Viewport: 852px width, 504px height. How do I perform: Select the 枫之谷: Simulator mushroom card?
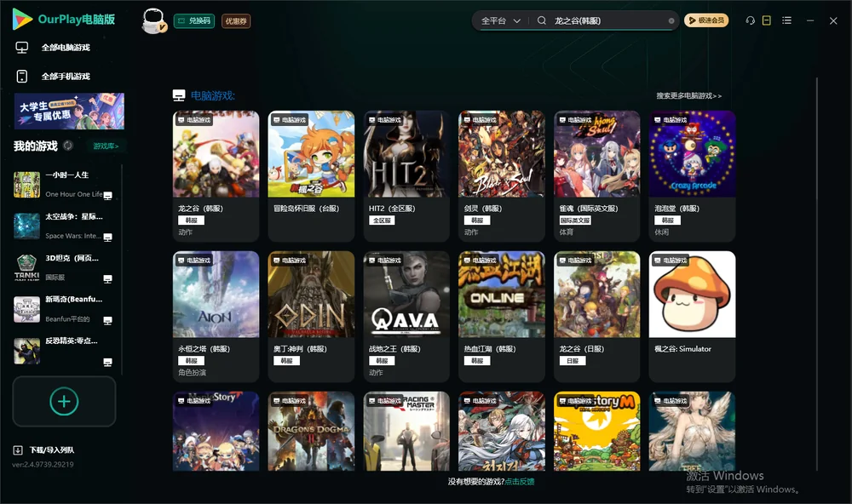(x=692, y=317)
